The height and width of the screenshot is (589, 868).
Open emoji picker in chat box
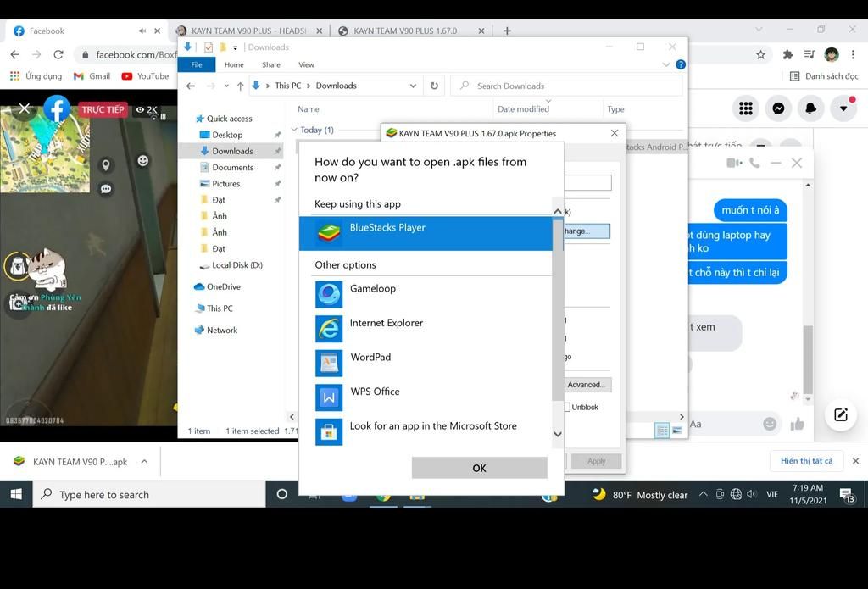[x=770, y=424]
